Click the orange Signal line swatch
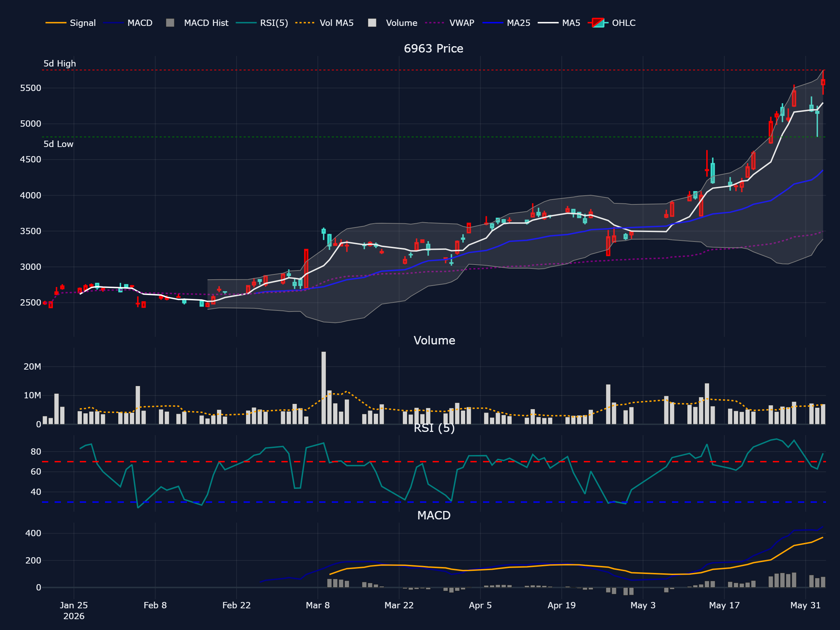Image resolution: width=840 pixels, height=630 pixels. pyautogui.click(x=56, y=23)
